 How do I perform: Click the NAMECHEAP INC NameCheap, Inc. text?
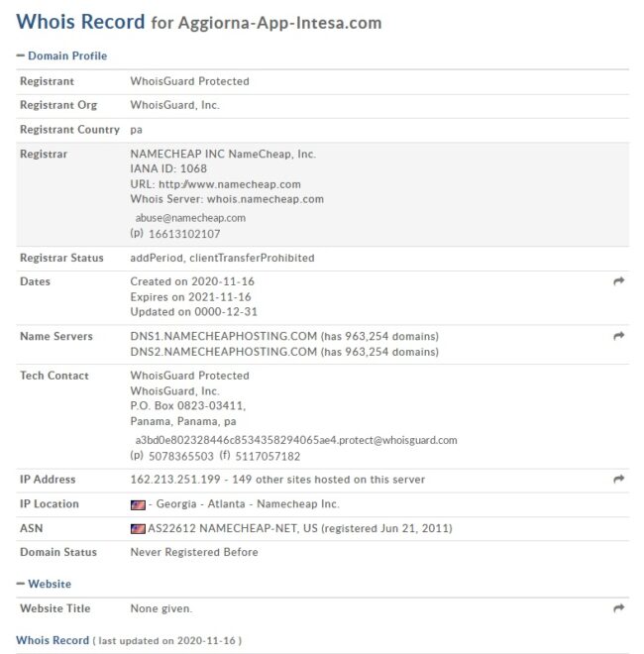(223, 154)
